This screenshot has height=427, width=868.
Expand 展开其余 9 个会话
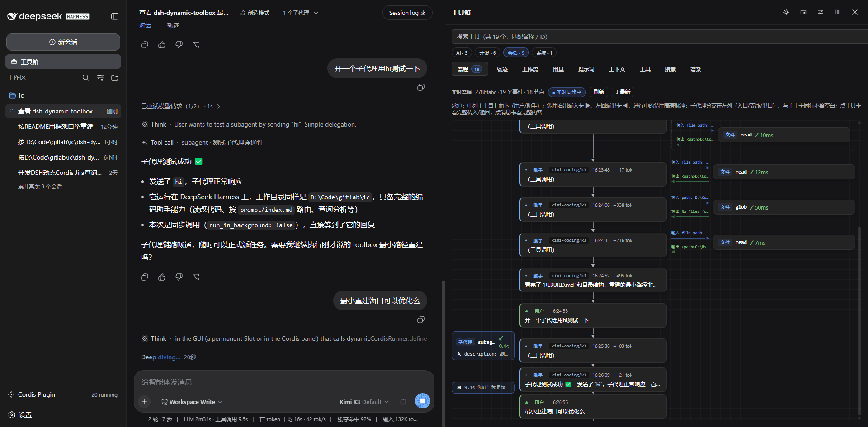(x=40, y=186)
